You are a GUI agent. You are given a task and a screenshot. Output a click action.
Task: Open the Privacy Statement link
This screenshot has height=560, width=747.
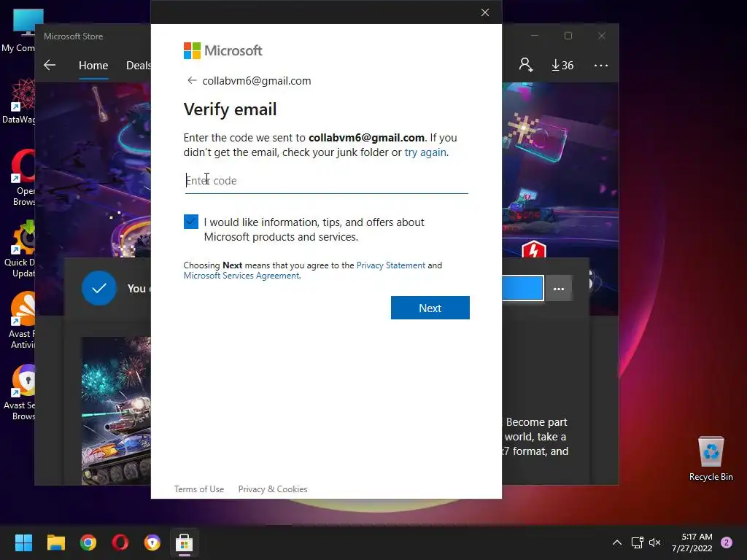point(391,265)
